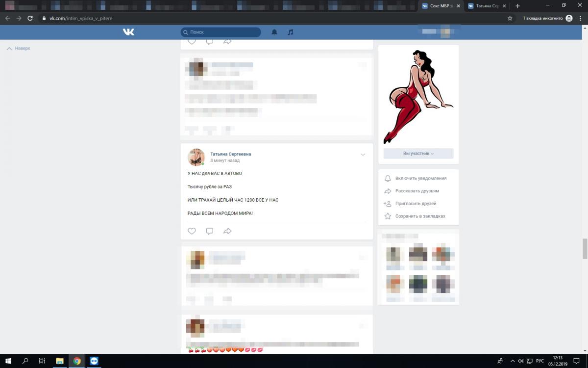Reload the page with the browser refresh icon
588x368 pixels.
[x=30, y=18]
